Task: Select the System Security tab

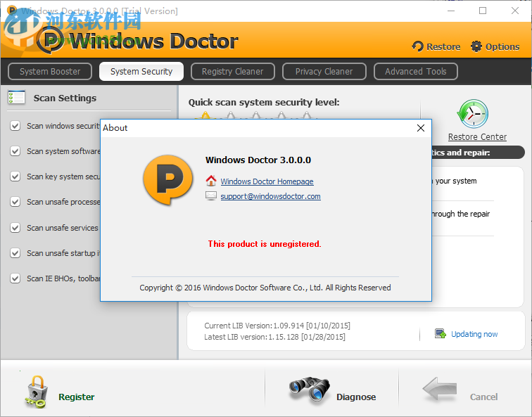Action: [141, 72]
